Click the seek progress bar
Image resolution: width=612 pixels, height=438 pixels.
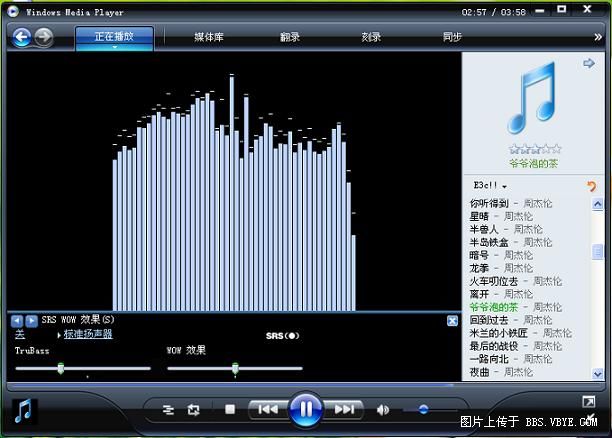[306, 385]
